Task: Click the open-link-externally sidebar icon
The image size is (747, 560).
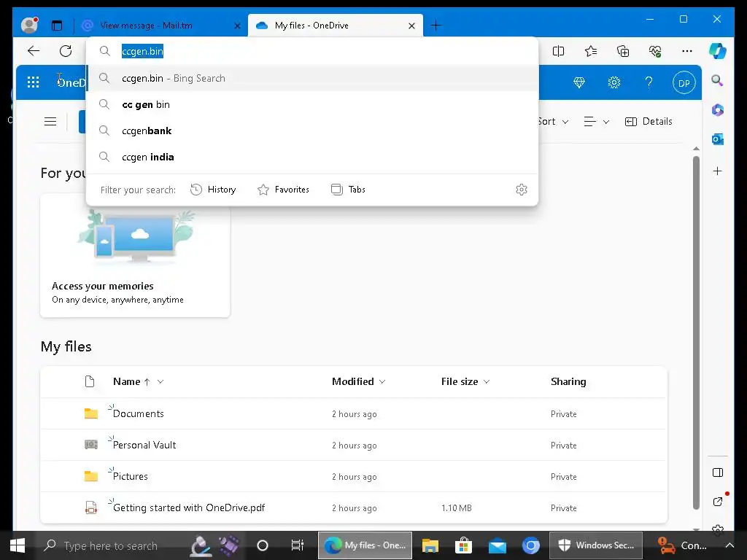Action: point(718,502)
